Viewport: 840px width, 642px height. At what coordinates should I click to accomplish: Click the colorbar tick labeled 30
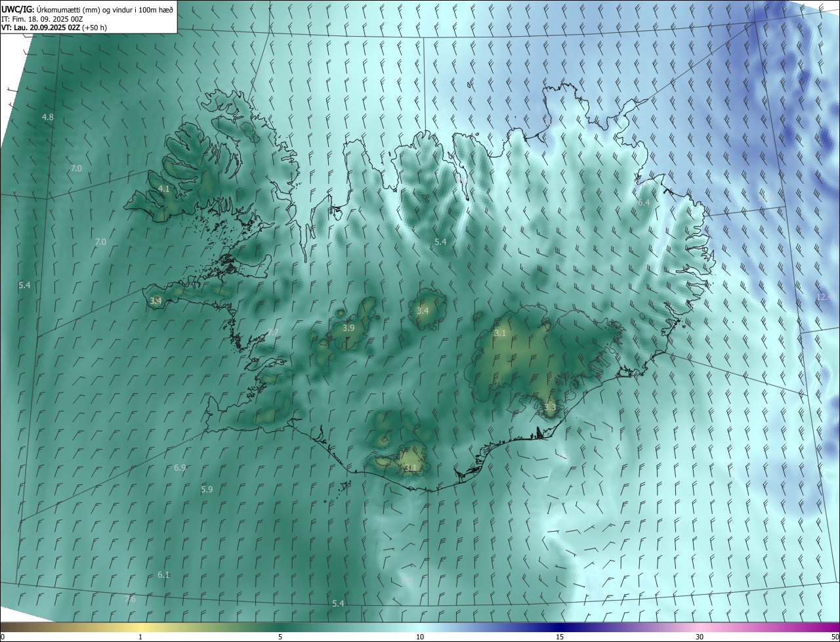[x=700, y=637]
